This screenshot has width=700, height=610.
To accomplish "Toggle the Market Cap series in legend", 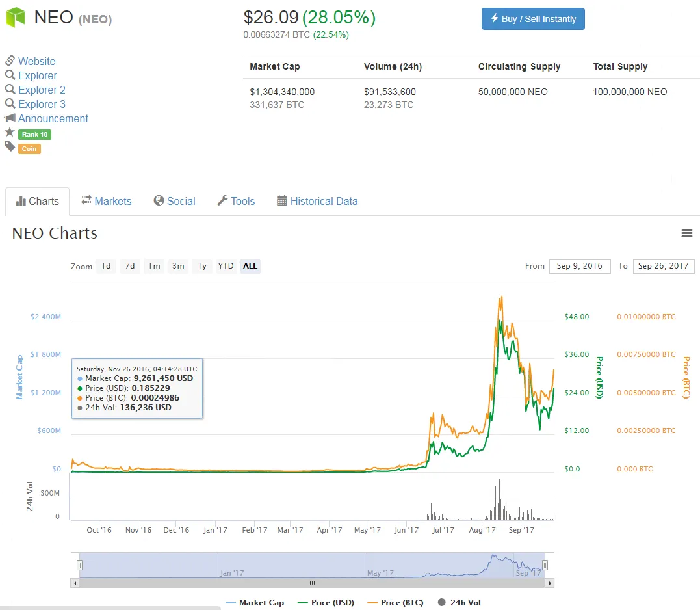I will tap(255, 603).
